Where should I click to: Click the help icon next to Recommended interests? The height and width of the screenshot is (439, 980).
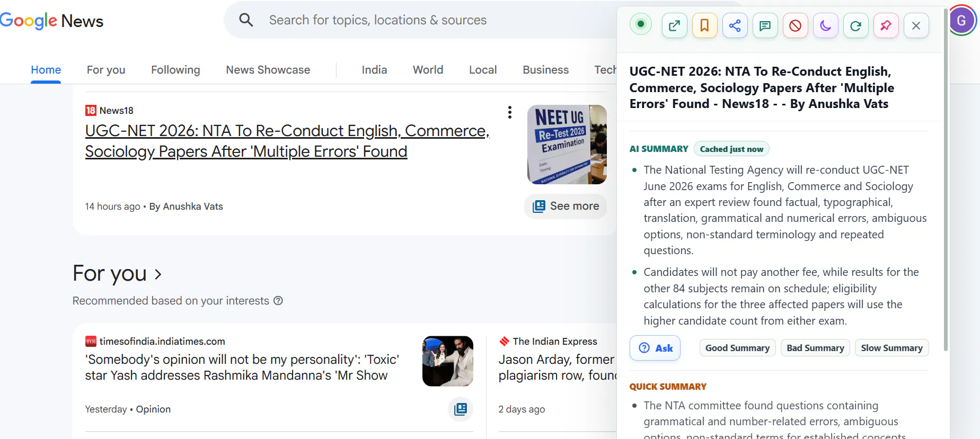click(x=278, y=301)
